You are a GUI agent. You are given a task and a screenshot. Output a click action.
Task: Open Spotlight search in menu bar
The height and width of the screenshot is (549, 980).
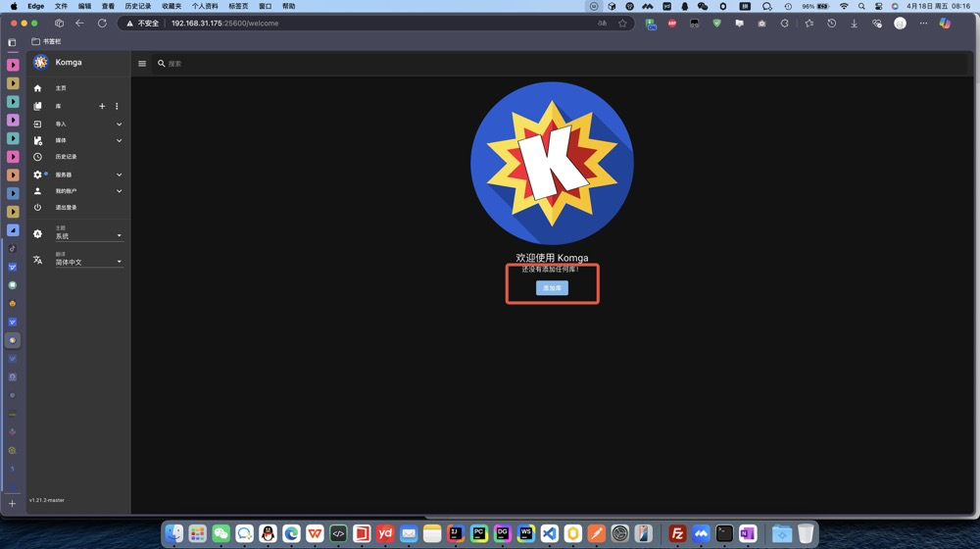coord(861,6)
